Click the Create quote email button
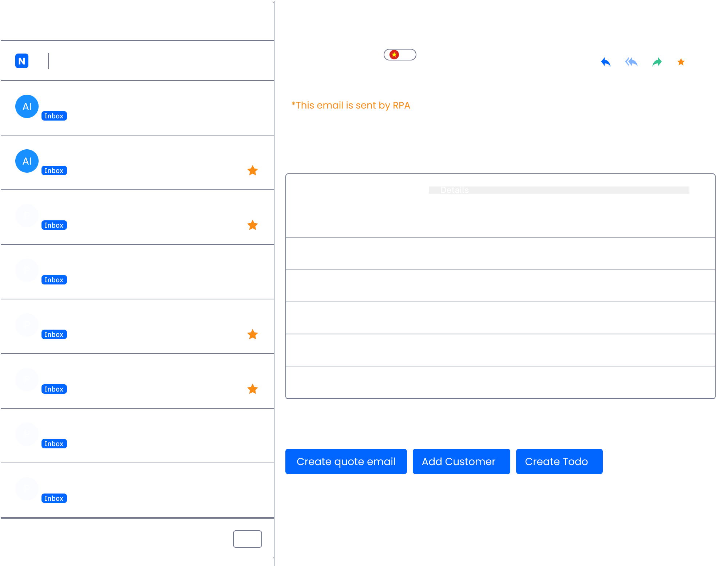This screenshot has height=566, width=728. click(x=346, y=461)
